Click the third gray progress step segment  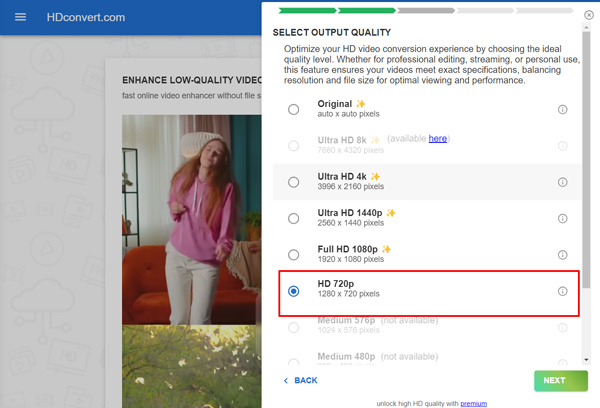[x=426, y=10]
